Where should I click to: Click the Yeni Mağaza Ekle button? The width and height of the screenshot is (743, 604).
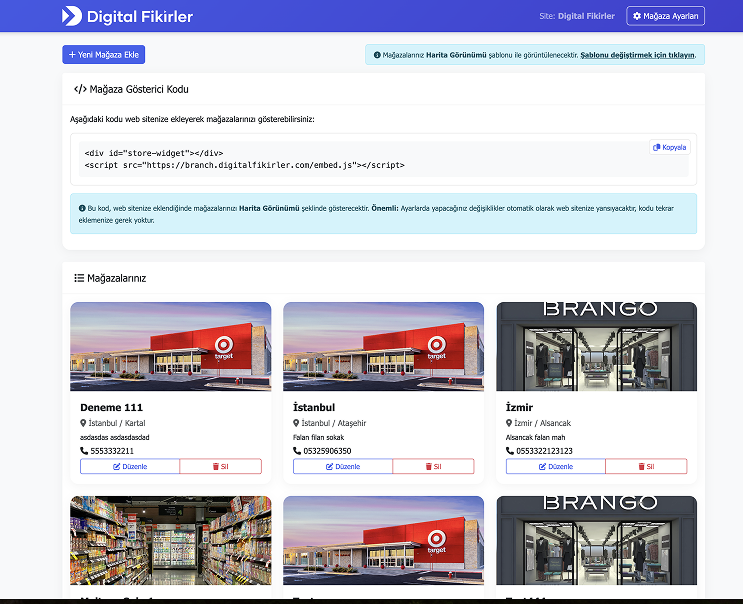click(103, 54)
